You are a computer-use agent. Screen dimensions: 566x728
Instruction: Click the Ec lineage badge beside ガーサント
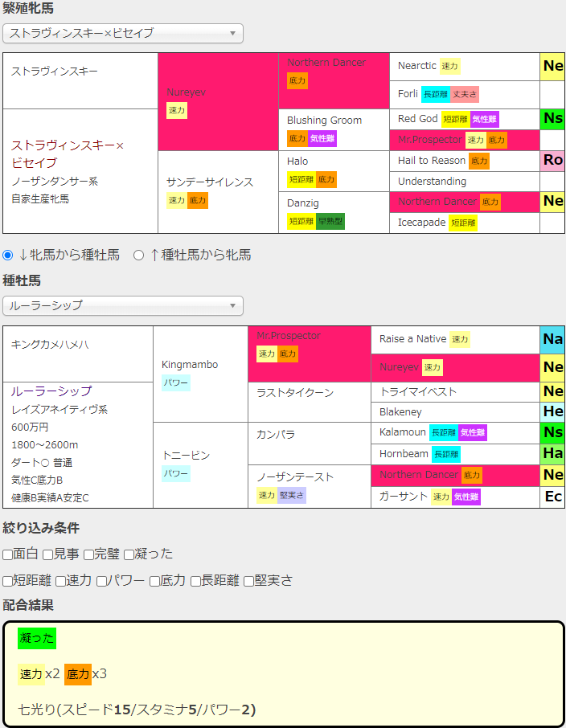tap(552, 497)
